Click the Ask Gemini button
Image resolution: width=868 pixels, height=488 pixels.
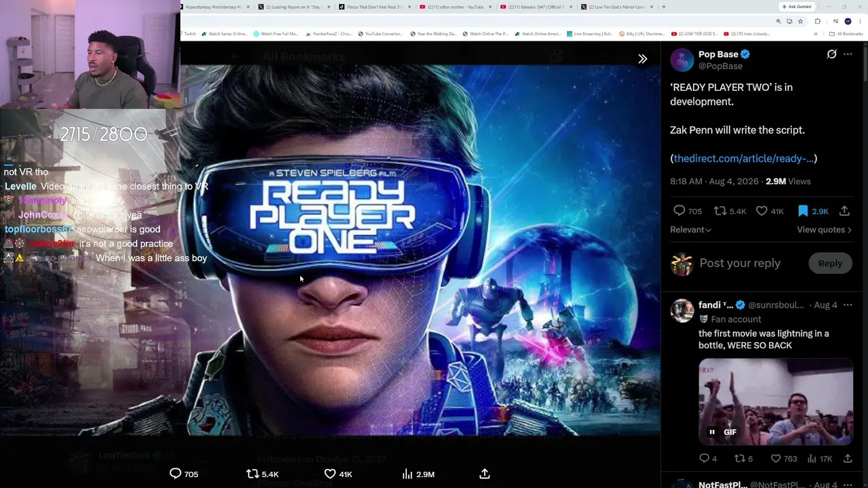(797, 7)
